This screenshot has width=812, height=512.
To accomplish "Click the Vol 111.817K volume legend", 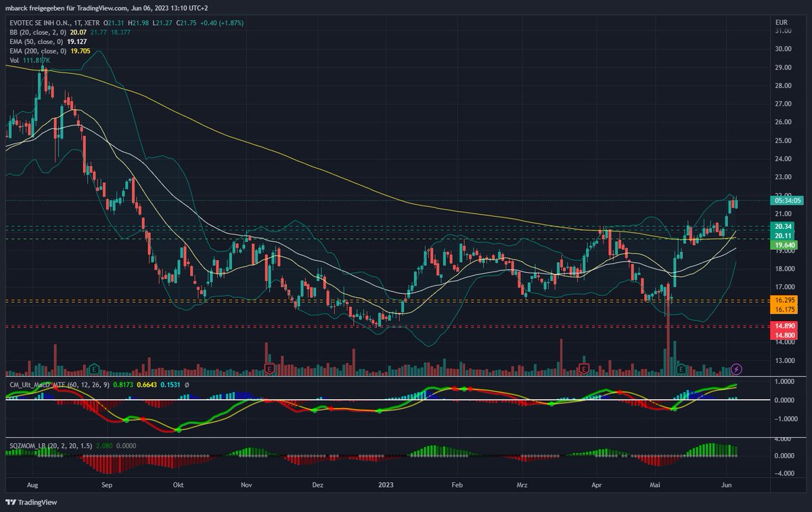I will 28,60.
